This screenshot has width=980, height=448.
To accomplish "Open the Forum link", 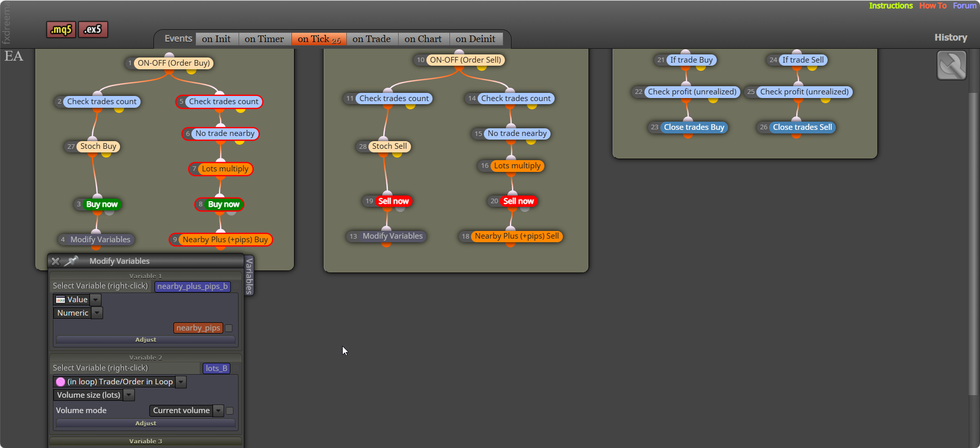I will 965,6.
